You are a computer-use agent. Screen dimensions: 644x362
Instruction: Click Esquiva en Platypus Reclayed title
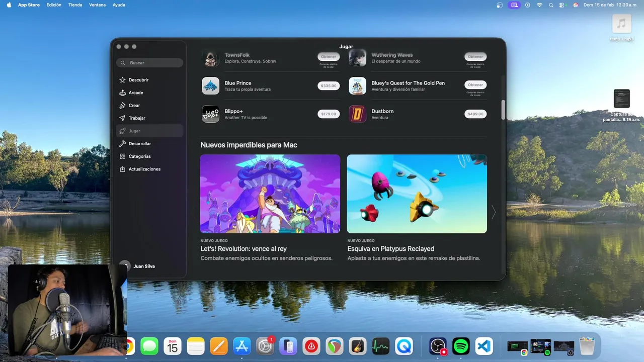pyautogui.click(x=391, y=249)
